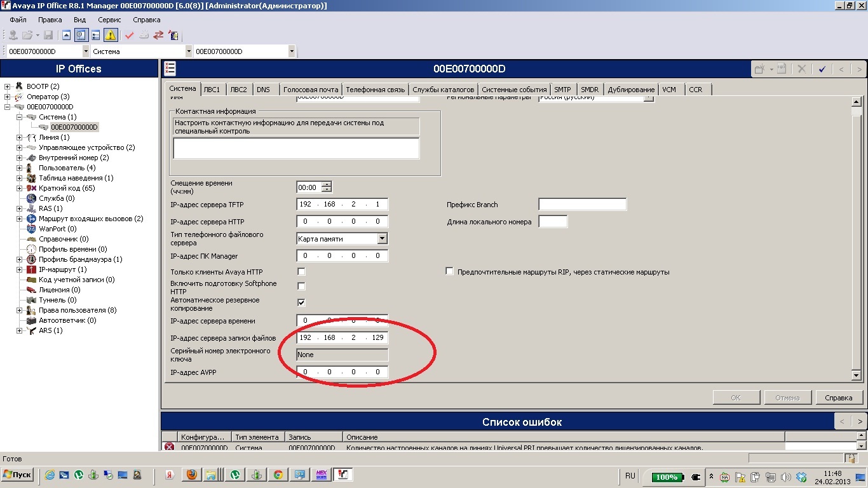Open the HEX editor taskbar button
Screen dimensions: 868x488
(321, 475)
